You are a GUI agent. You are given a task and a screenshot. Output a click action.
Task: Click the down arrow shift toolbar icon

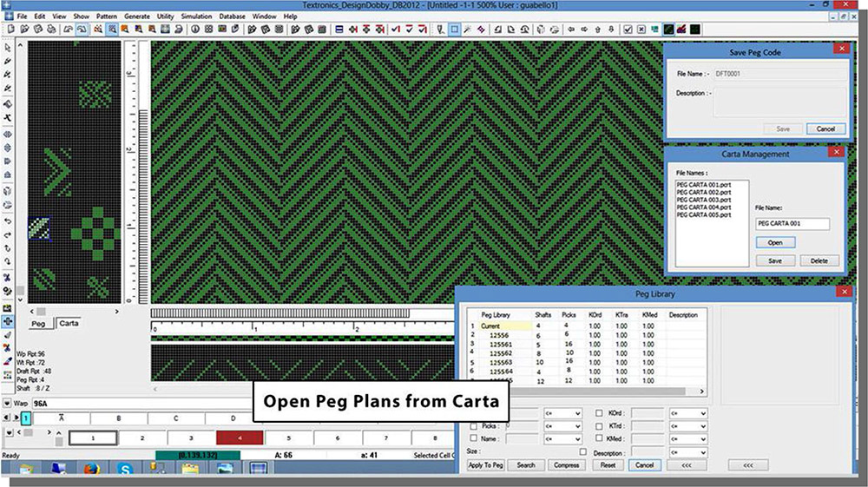pos(611,30)
